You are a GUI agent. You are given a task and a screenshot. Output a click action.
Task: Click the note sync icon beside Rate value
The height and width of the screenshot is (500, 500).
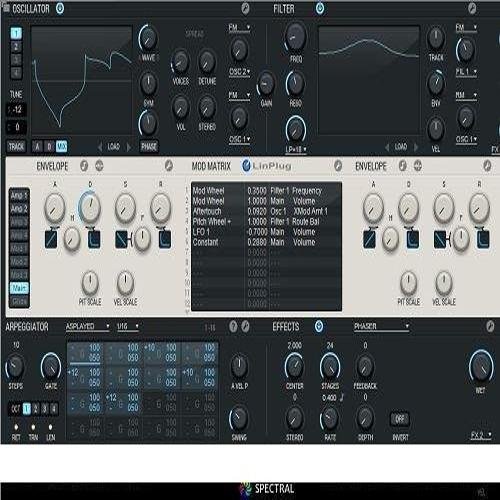point(341,398)
